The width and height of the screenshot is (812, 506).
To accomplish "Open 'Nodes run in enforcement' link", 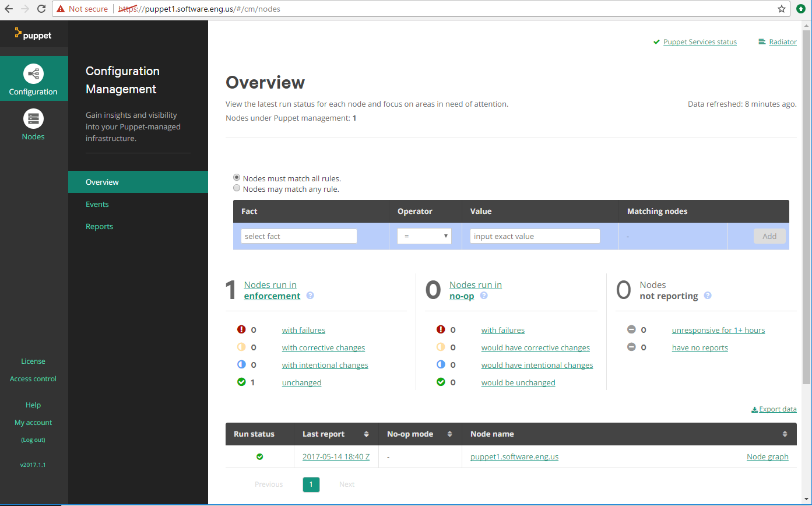I will coord(272,290).
